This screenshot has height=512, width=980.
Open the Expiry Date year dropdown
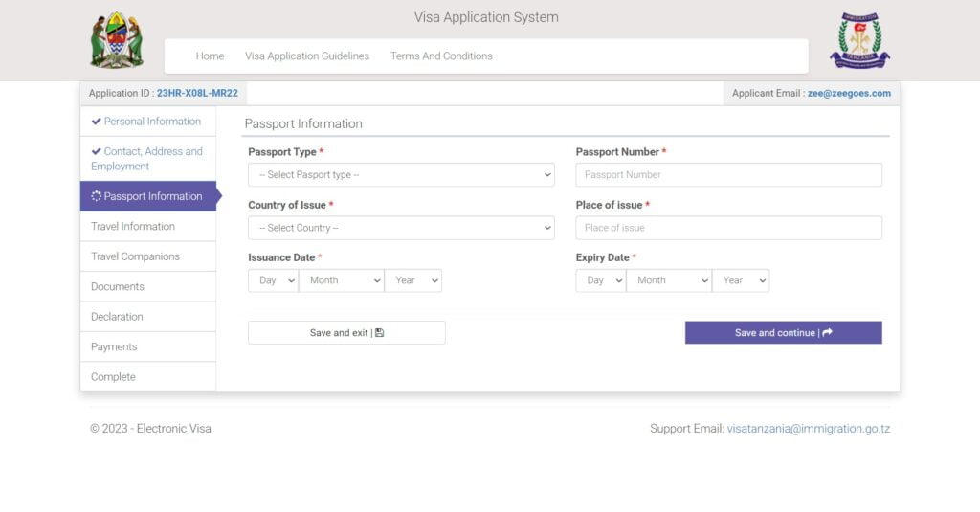pos(740,280)
